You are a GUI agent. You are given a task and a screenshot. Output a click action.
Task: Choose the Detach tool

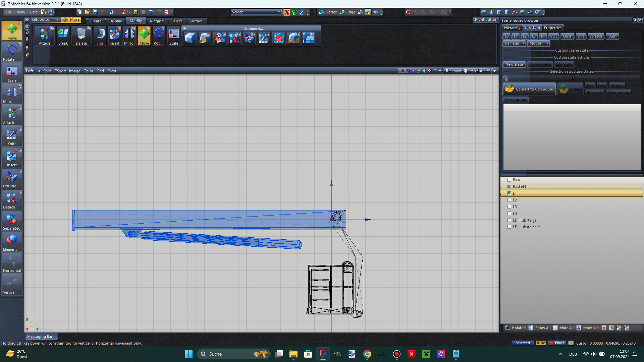[12, 200]
